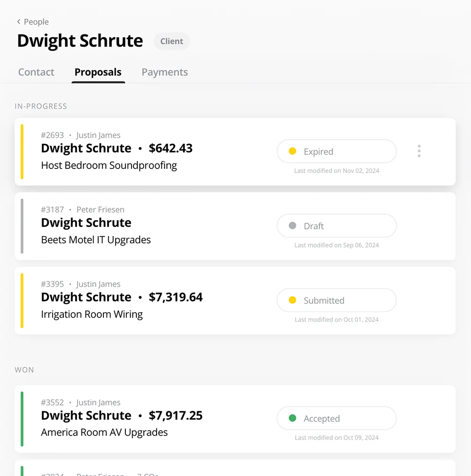The height and width of the screenshot is (476, 471).
Task: Click the yellow Expired status dot
Action: (292, 151)
